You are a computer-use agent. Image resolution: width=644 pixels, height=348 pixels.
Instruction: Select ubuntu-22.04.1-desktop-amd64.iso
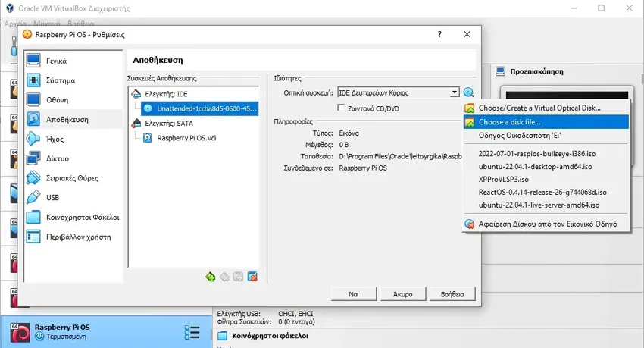[x=546, y=166]
